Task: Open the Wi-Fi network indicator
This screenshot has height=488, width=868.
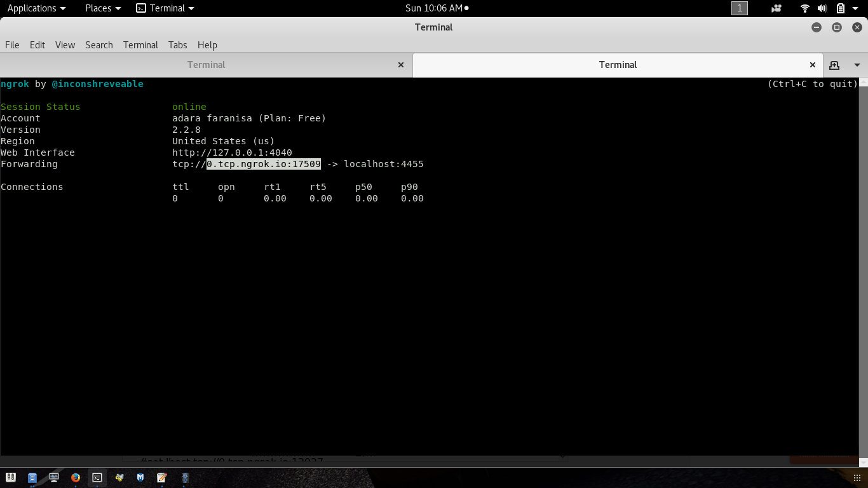Action: [x=805, y=8]
